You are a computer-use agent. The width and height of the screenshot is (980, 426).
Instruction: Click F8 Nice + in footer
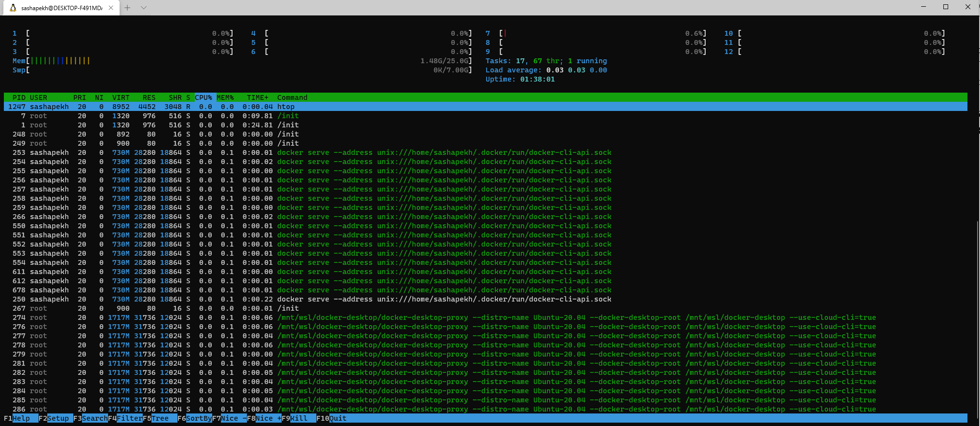(264, 418)
